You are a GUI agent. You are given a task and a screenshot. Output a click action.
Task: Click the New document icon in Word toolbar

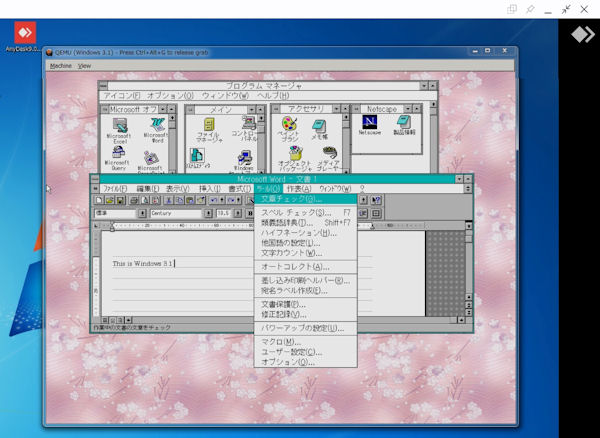(99, 200)
